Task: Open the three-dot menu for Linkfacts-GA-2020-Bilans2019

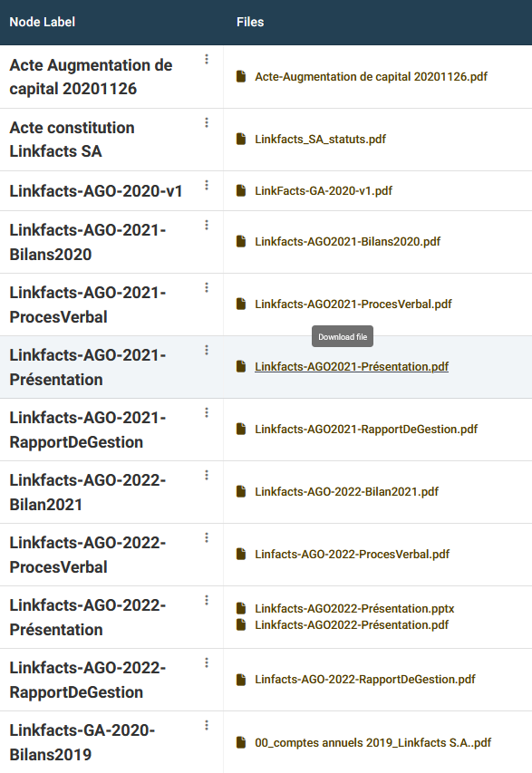Action: (207, 725)
